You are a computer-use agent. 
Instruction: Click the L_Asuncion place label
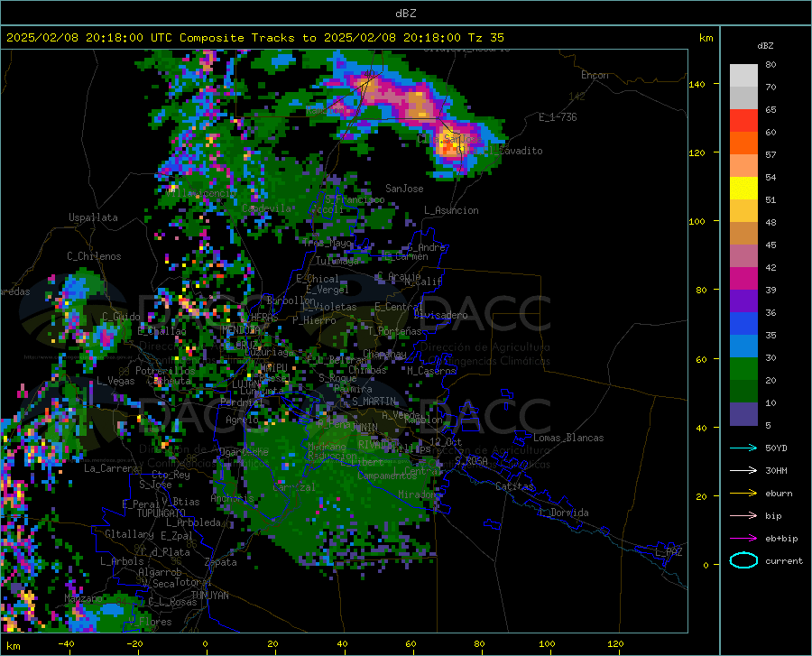coord(451,210)
